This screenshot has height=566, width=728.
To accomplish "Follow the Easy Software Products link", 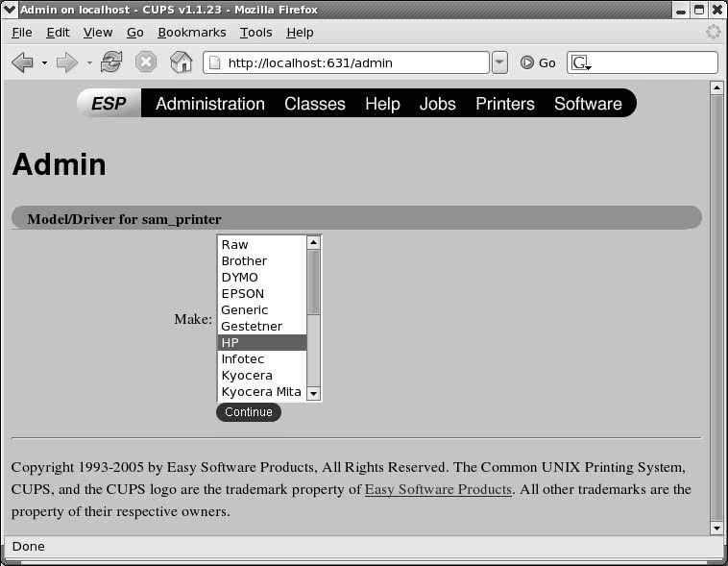I will pos(438,489).
